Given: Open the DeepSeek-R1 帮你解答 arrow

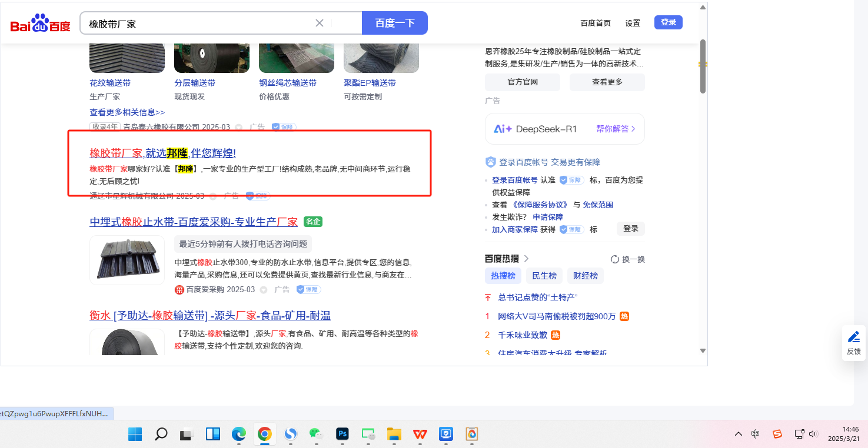Looking at the screenshot, I should pyautogui.click(x=633, y=129).
